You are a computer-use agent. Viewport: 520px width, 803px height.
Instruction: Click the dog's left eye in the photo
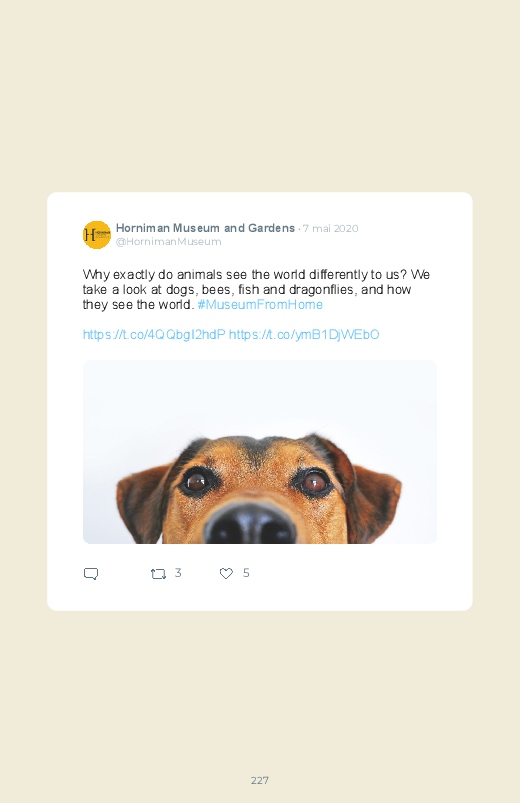(x=197, y=481)
